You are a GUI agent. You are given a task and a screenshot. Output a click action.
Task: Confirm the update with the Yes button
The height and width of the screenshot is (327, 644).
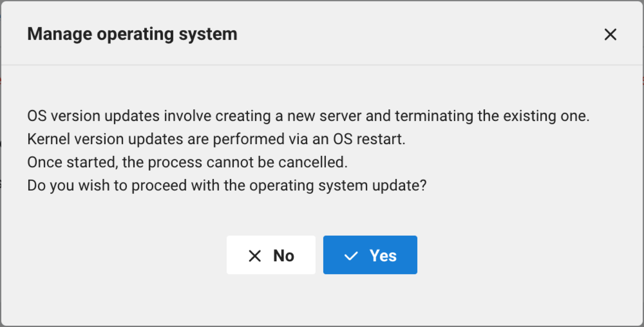[x=370, y=255]
